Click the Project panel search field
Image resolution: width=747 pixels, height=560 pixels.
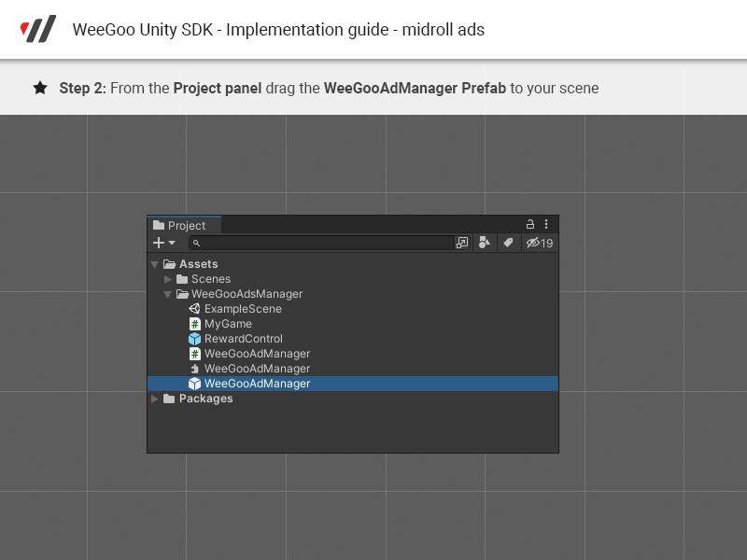pos(322,243)
